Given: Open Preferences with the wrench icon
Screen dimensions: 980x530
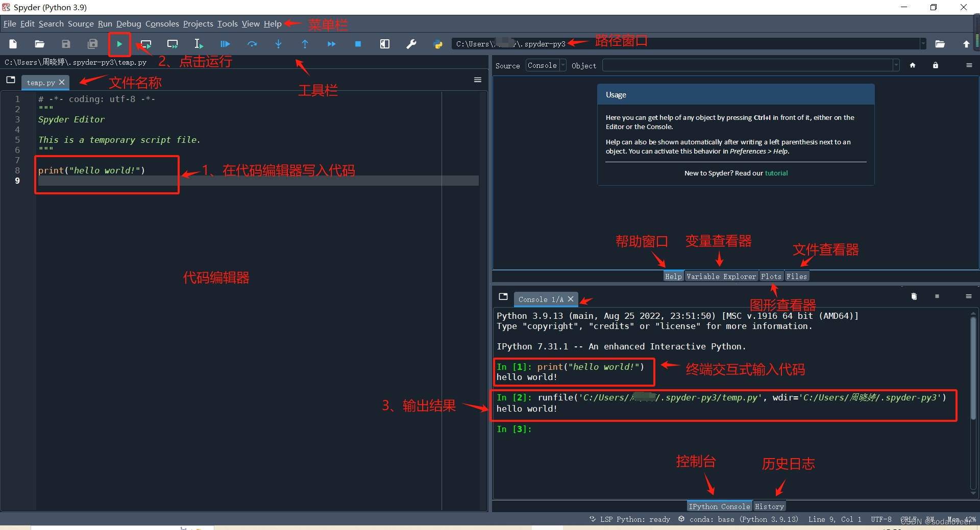Looking at the screenshot, I should [411, 44].
